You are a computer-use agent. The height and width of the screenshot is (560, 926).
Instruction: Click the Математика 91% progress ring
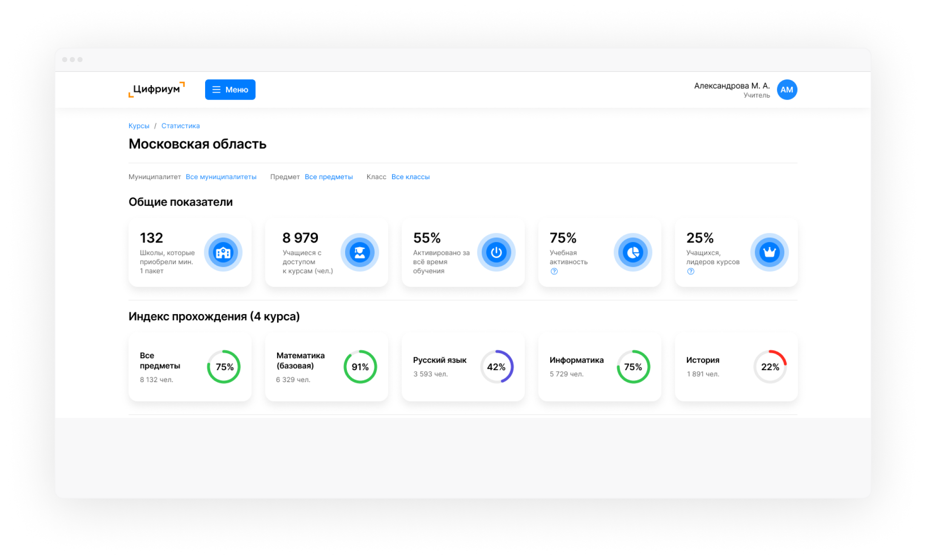[360, 367]
